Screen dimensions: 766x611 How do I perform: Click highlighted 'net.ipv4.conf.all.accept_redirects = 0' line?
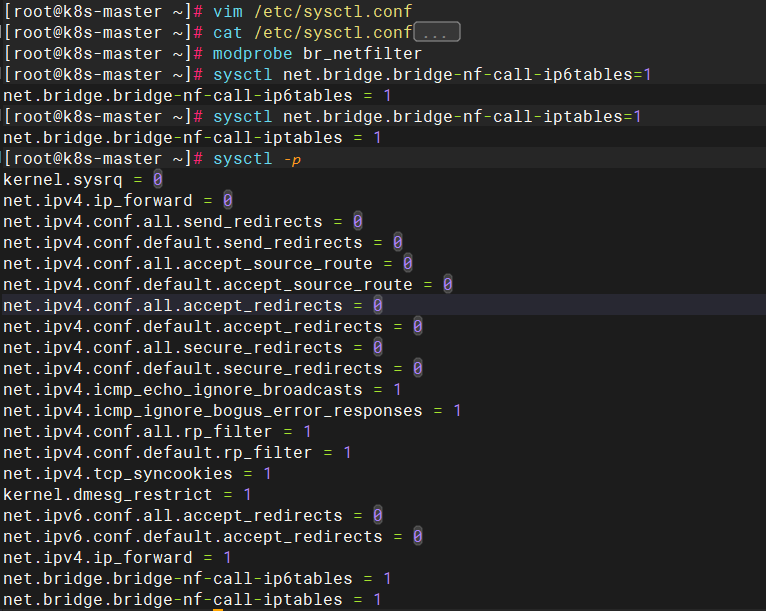point(193,306)
